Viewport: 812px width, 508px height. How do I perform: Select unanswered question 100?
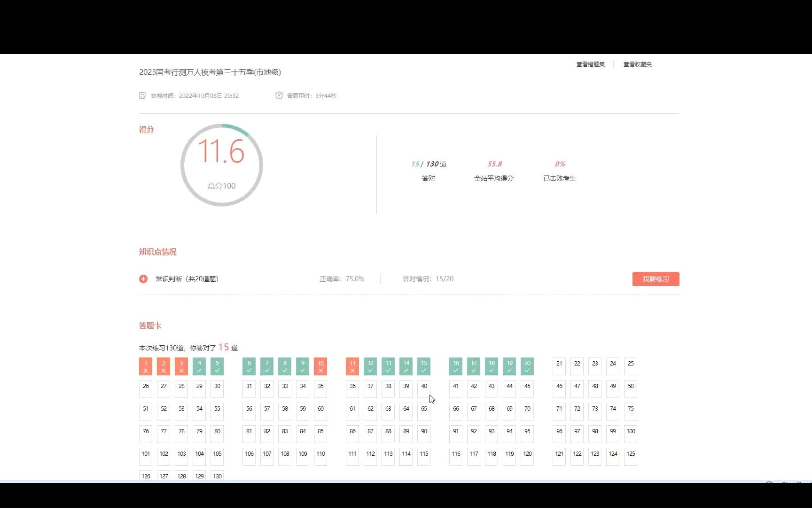point(631,434)
